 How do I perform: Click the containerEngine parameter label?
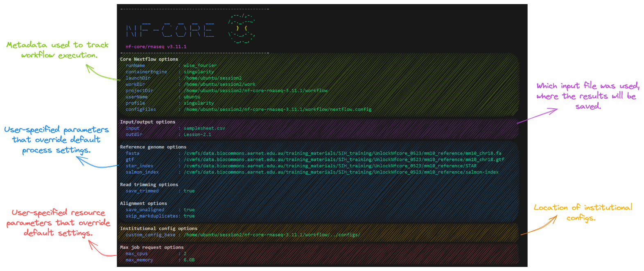tap(147, 72)
